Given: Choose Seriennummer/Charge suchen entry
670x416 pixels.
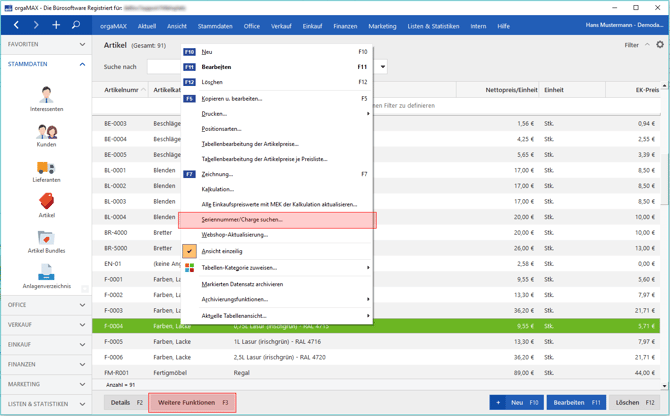Looking at the screenshot, I should click(x=277, y=220).
